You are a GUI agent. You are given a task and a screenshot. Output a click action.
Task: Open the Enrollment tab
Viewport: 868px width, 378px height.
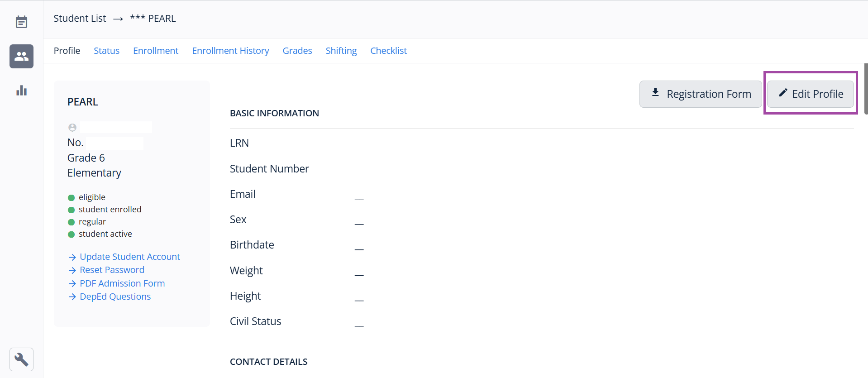156,51
